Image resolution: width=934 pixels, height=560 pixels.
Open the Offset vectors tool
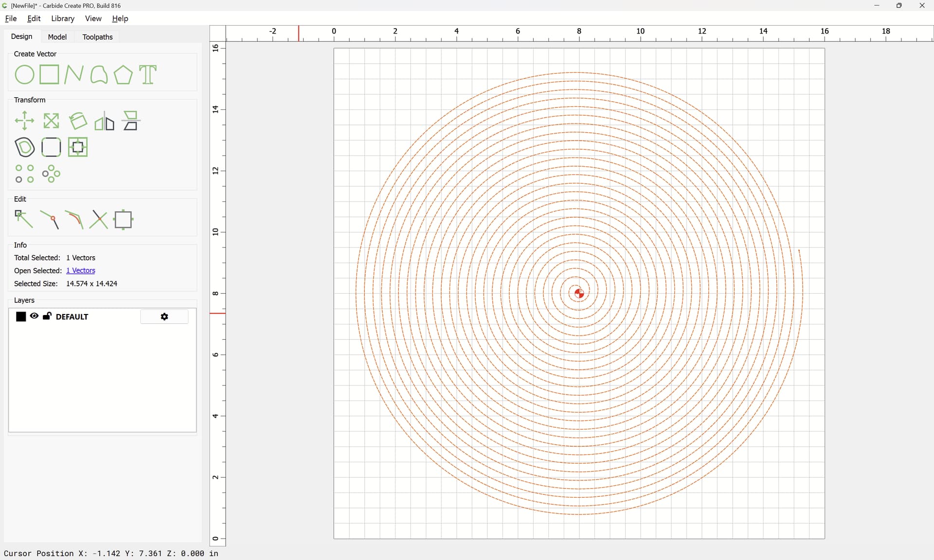(24, 147)
